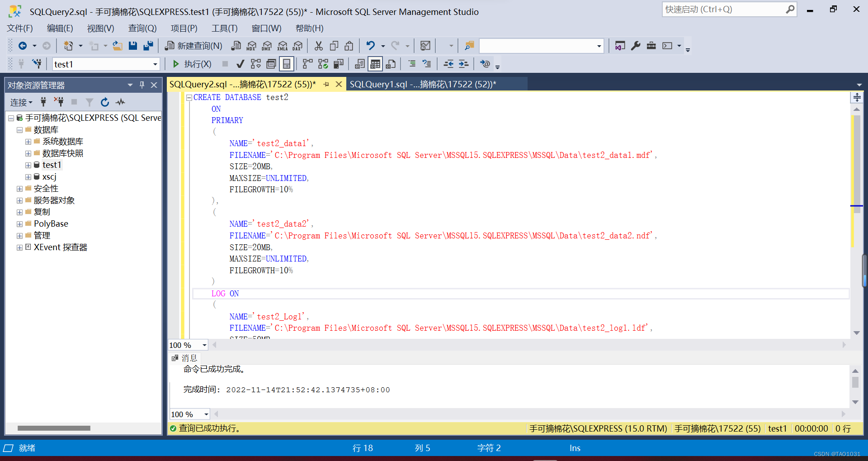Click the 执行(X) execute button
The image size is (868, 461).
click(192, 64)
